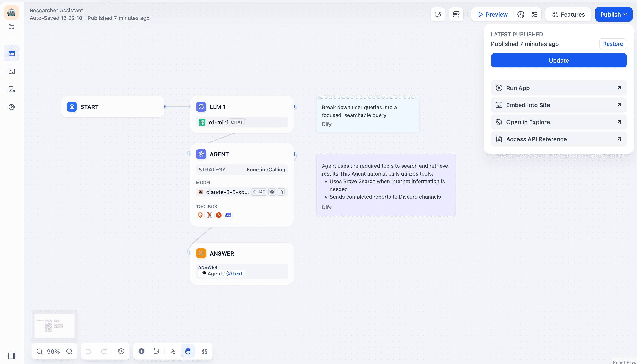The image size is (637, 364).
Task: Switch to hand pan mode
Action: (x=188, y=351)
